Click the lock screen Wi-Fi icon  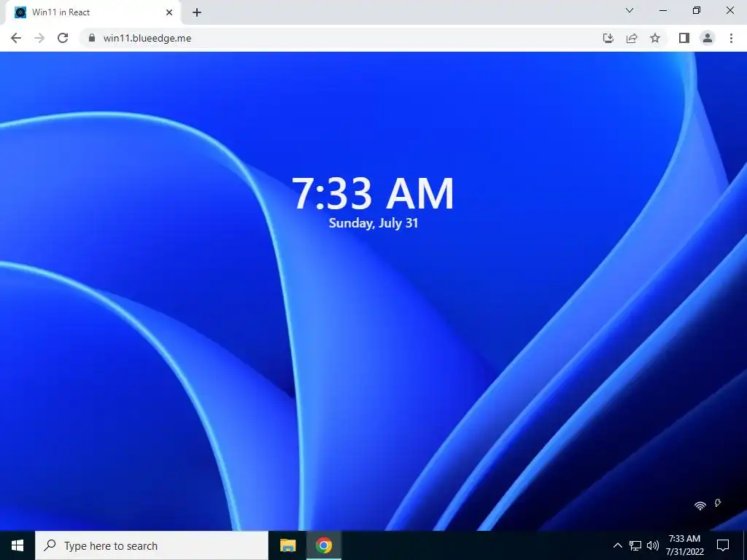[700, 505]
